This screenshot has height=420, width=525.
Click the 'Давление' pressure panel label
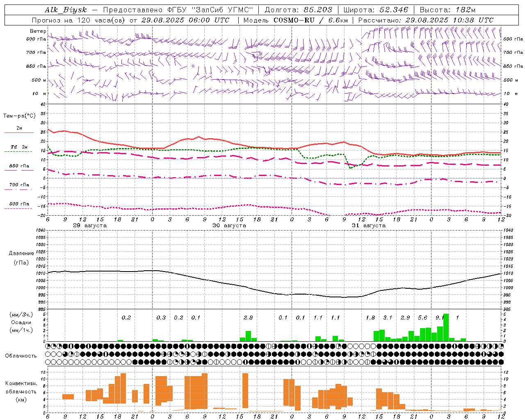[21, 253]
